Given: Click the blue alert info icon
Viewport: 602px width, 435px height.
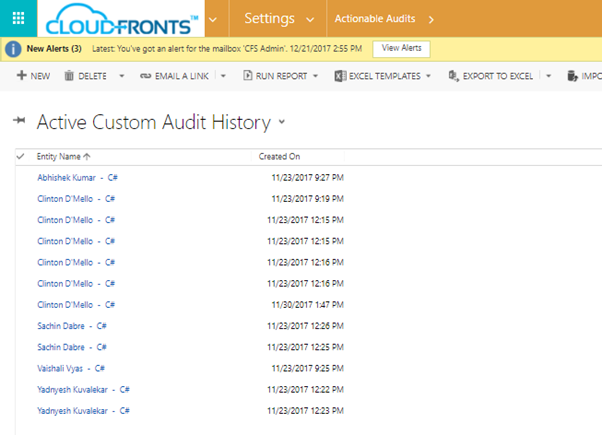Looking at the screenshot, I should (13, 49).
